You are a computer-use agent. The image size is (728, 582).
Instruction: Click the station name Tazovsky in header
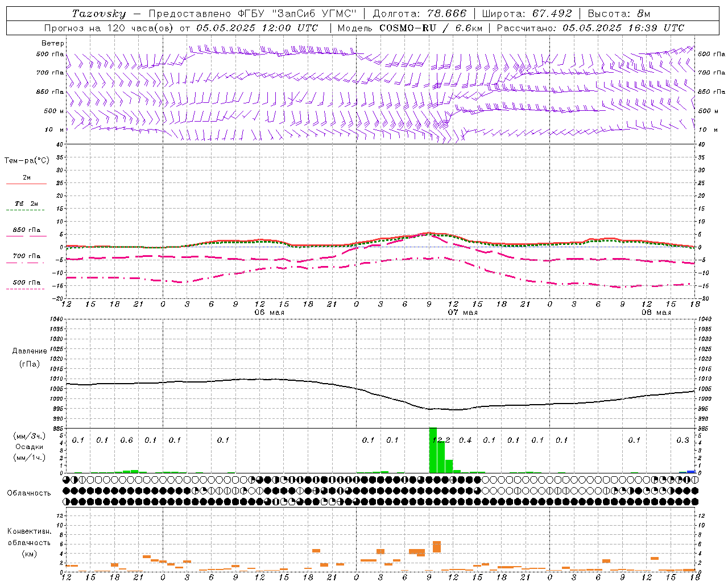click(x=99, y=14)
